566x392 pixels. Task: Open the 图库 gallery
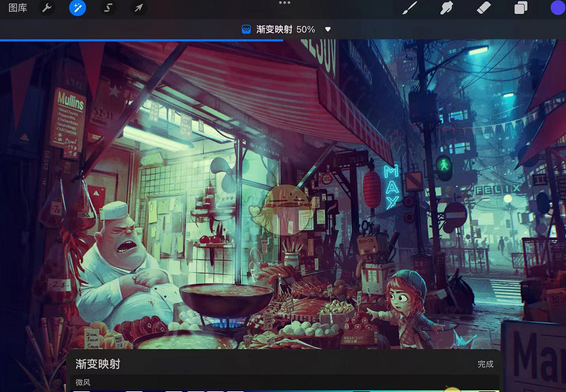(18, 8)
